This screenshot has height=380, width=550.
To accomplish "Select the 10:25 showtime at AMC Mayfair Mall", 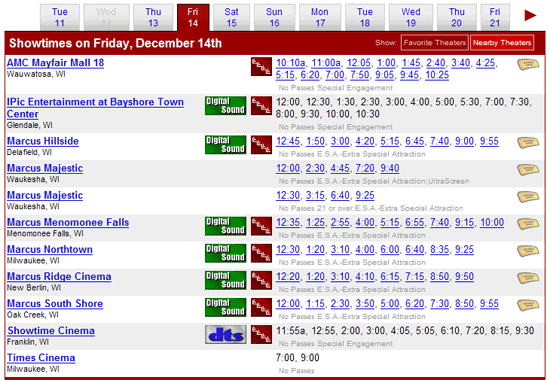I will click(437, 75).
